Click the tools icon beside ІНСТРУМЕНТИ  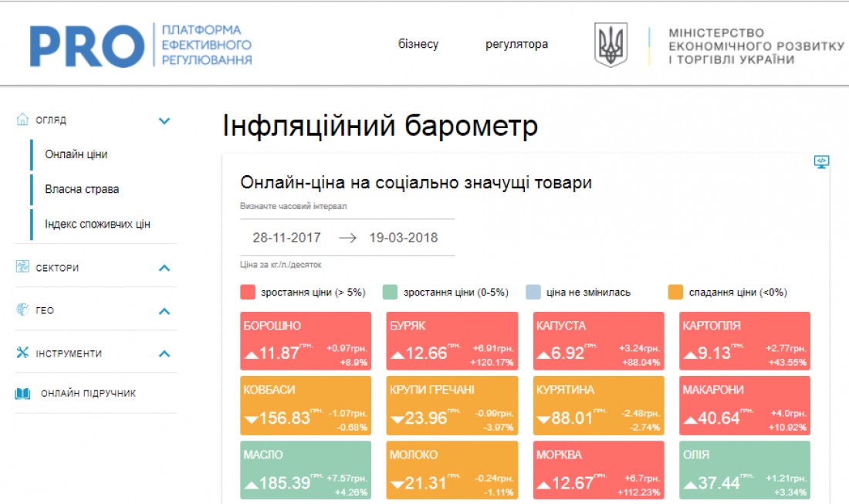click(x=22, y=353)
